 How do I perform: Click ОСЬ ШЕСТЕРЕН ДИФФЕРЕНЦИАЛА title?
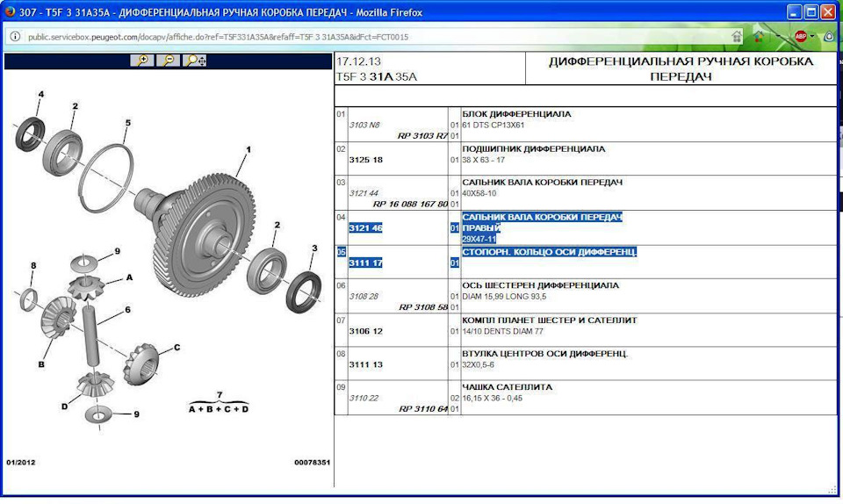(540, 284)
